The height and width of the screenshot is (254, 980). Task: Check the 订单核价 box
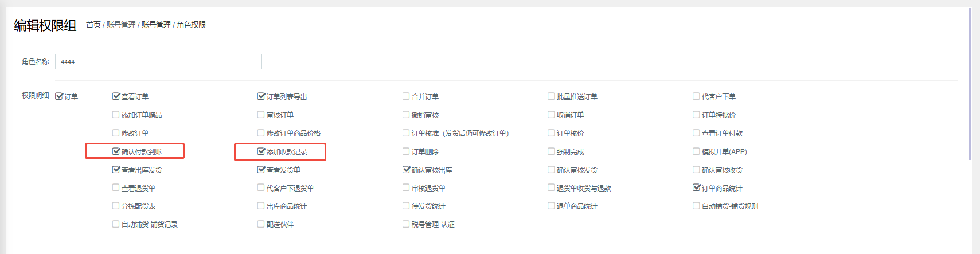point(551,133)
